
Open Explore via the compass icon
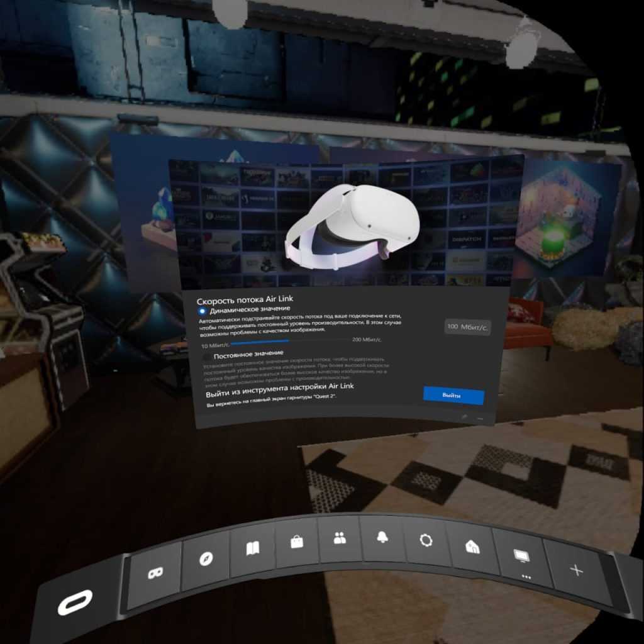206,559
